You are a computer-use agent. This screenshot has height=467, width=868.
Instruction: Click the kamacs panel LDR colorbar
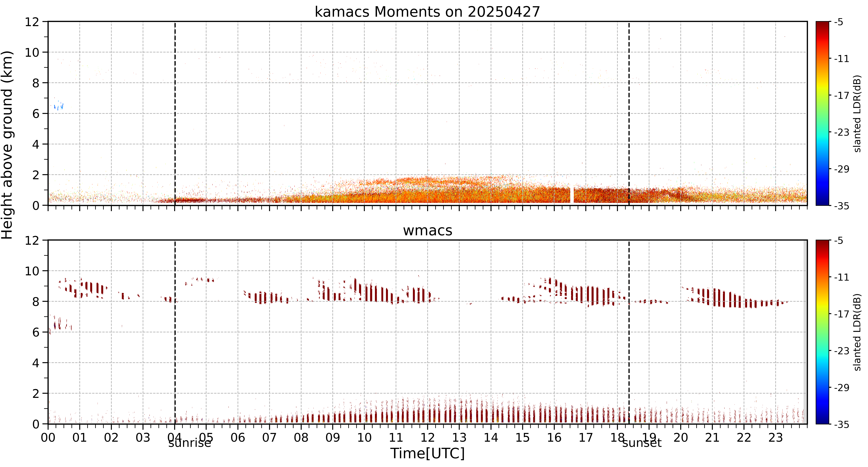[x=823, y=114]
